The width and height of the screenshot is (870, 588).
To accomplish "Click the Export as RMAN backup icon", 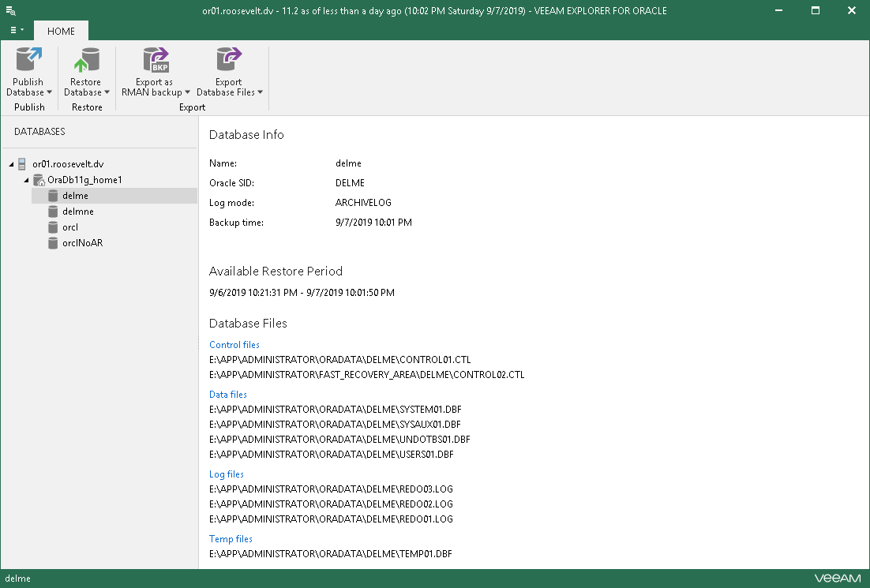I will coord(156,59).
